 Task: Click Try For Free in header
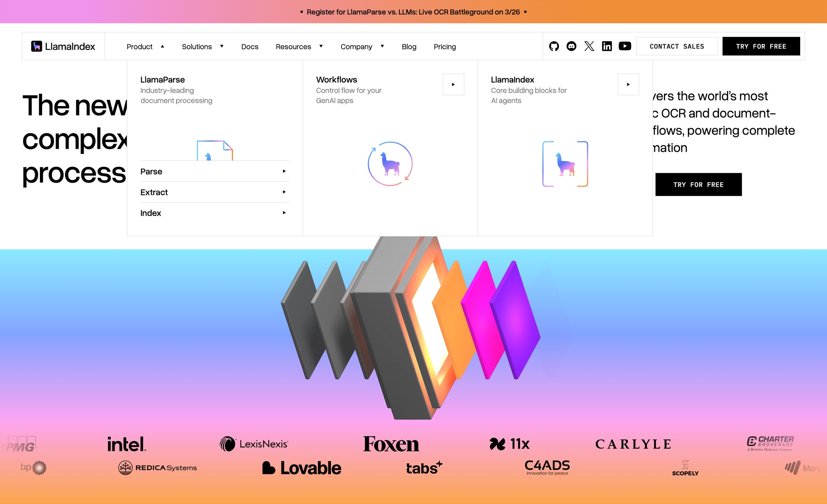pos(761,46)
